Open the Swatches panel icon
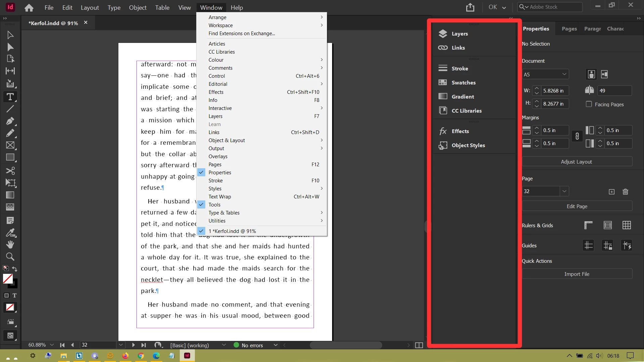 click(x=443, y=82)
